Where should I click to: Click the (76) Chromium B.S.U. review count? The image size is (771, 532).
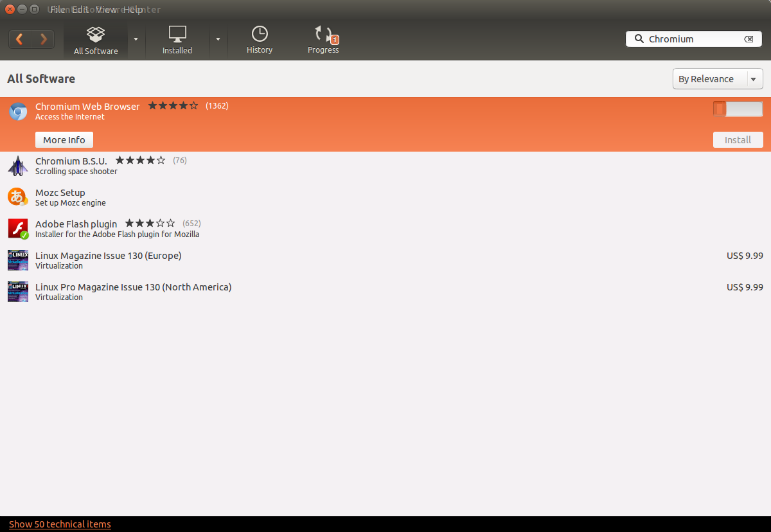[180, 161]
